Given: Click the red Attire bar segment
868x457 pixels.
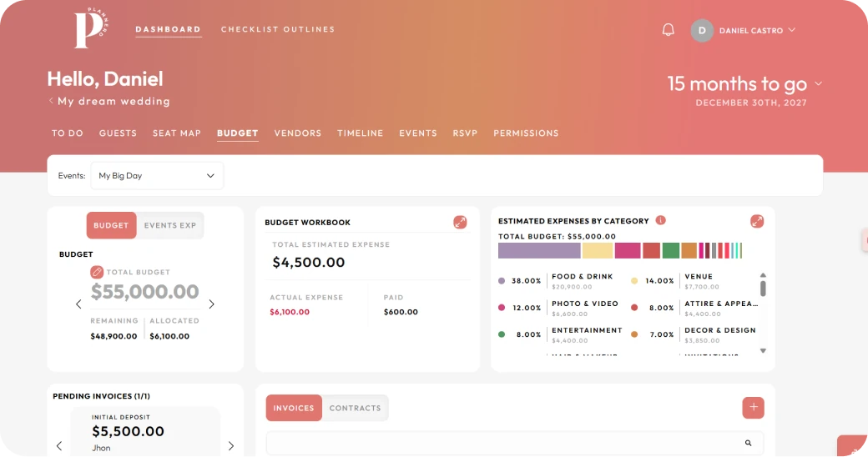Looking at the screenshot, I should 651,251.
